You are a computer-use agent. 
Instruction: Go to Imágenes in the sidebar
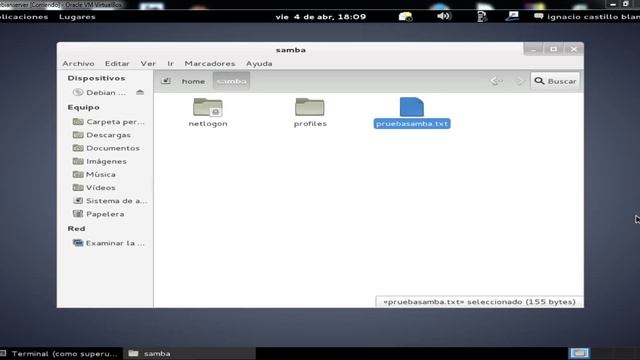[x=100, y=161]
